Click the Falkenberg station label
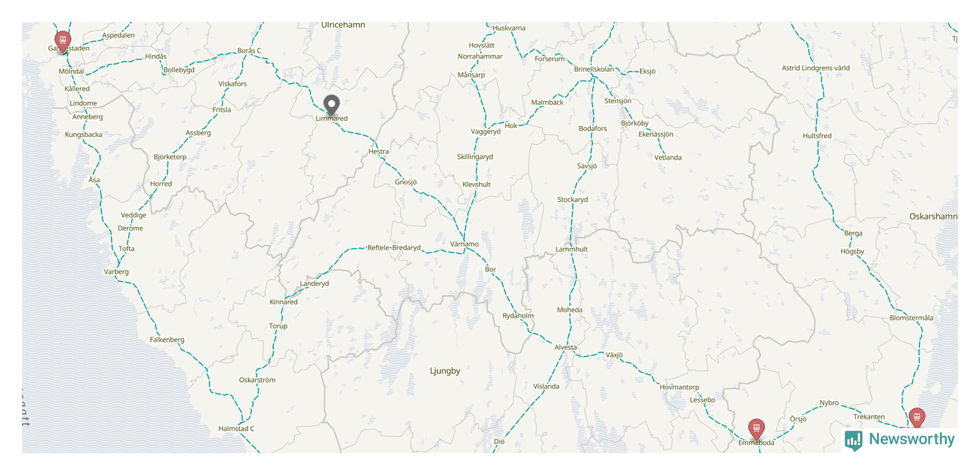980x475 pixels. [167, 340]
